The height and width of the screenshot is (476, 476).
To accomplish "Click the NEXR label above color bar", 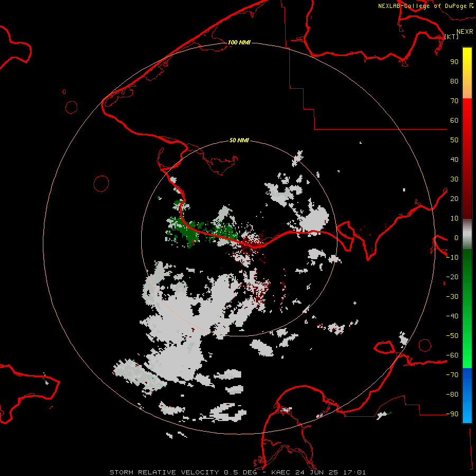I will 465,32.
